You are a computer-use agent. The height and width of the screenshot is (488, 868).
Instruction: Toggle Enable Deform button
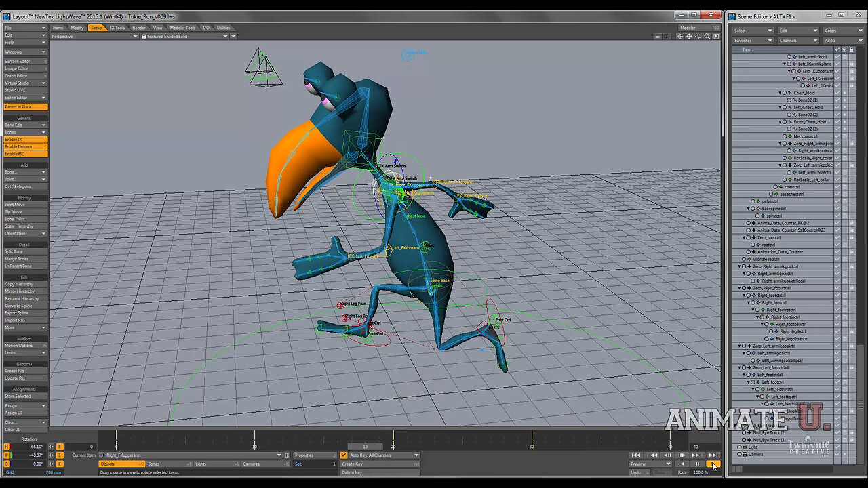pyautogui.click(x=25, y=146)
